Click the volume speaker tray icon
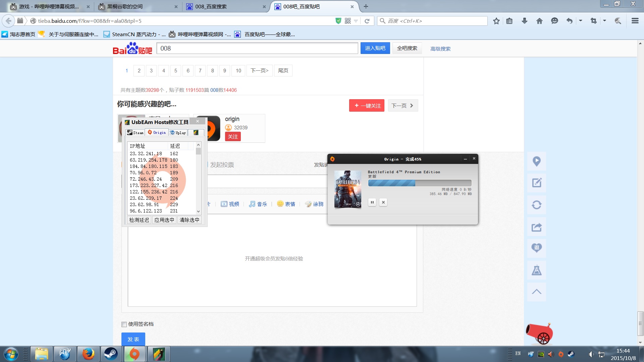This screenshot has height=362, width=644. (591, 354)
